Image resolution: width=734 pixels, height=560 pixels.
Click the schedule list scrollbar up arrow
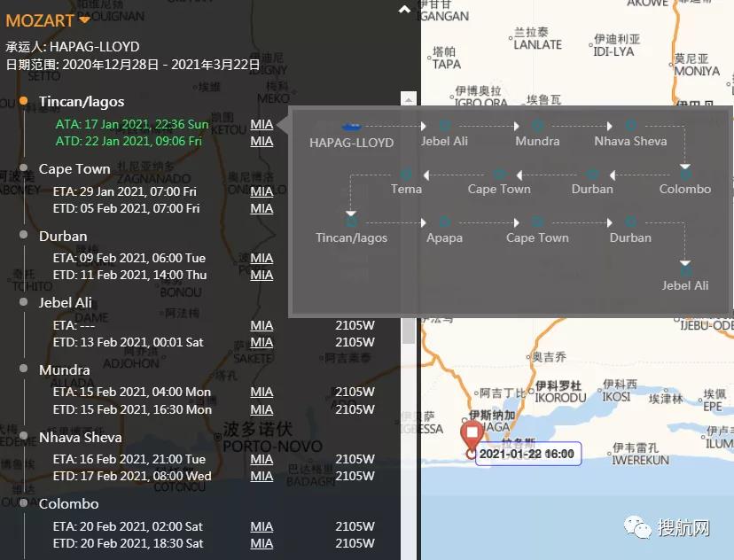click(x=408, y=97)
